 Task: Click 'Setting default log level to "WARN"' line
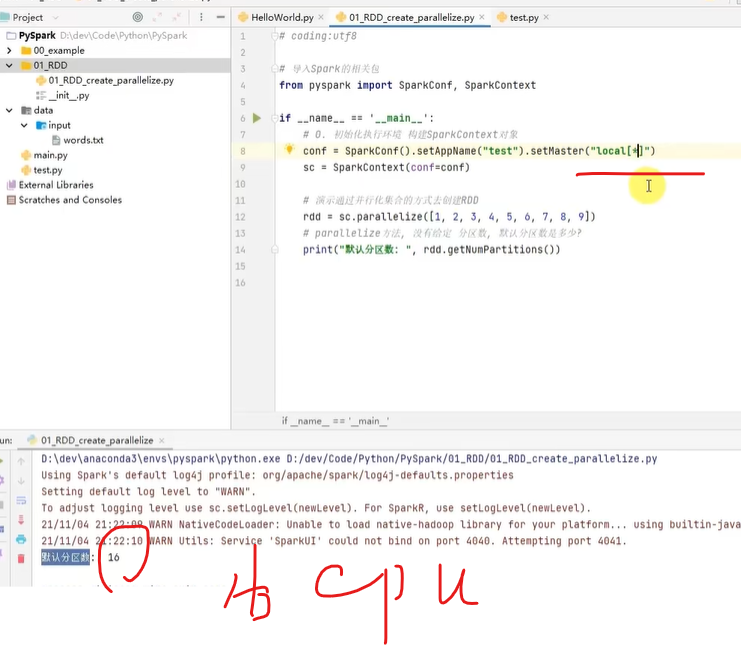click(x=148, y=492)
